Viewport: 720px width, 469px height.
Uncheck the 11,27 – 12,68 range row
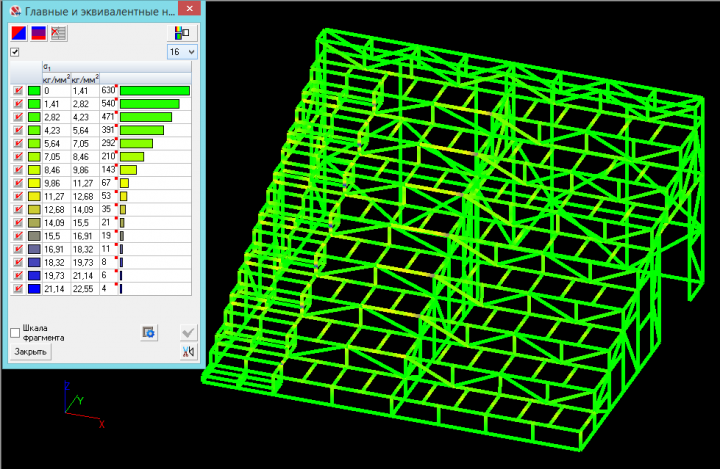coord(18,196)
